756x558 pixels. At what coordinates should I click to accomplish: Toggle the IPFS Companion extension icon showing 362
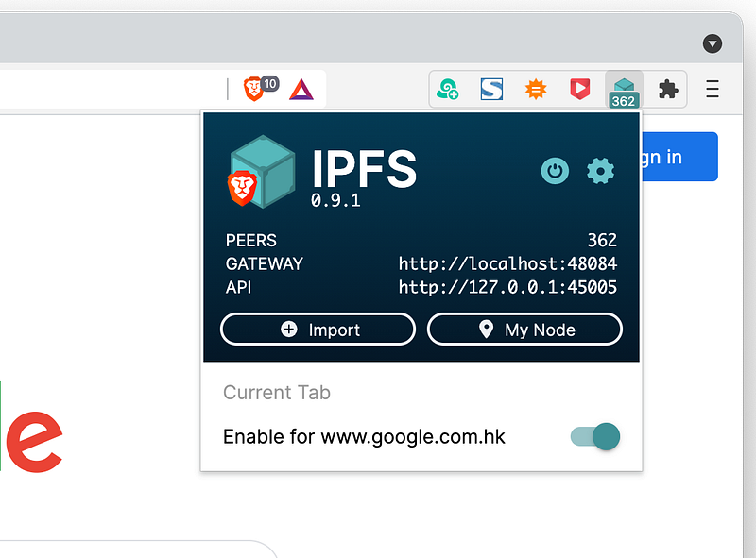tap(624, 90)
